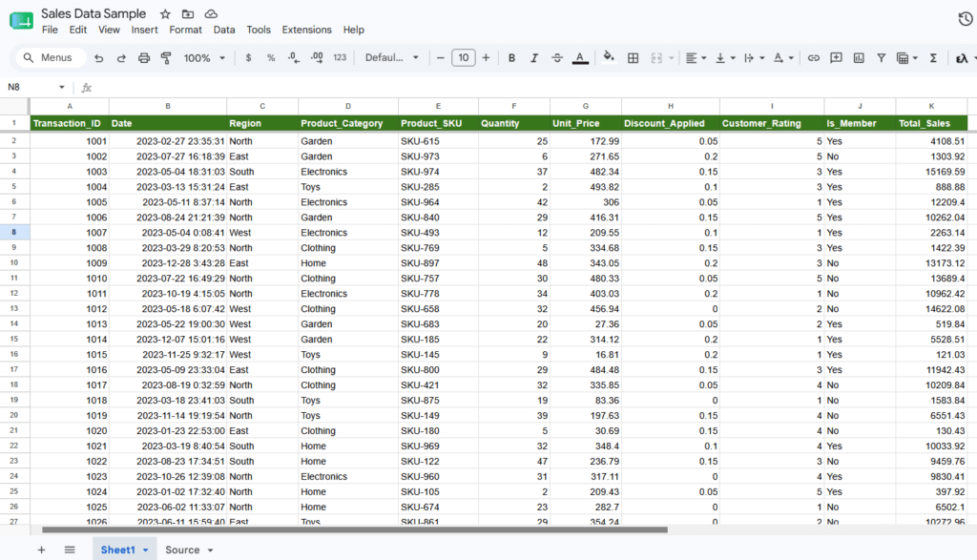The image size is (977, 560).
Task: Add a new sheet with plus button
Action: pos(41,550)
